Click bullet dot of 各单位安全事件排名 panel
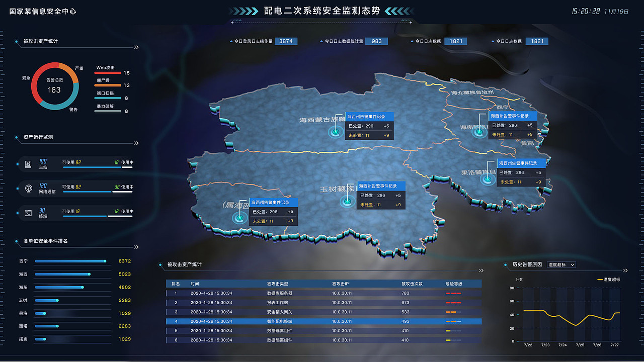This screenshot has height=362, width=644. click(x=17, y=241)
